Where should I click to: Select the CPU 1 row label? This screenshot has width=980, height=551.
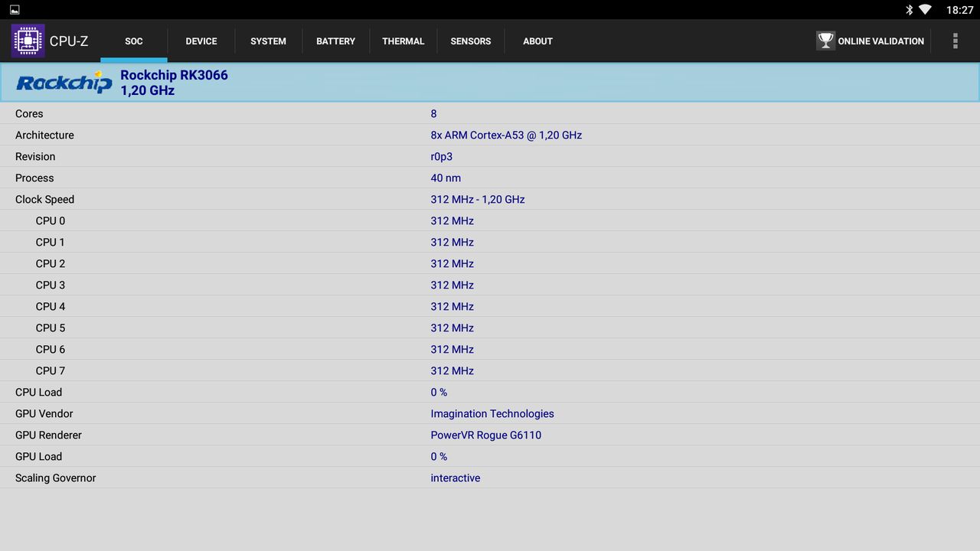coord(51,242)
